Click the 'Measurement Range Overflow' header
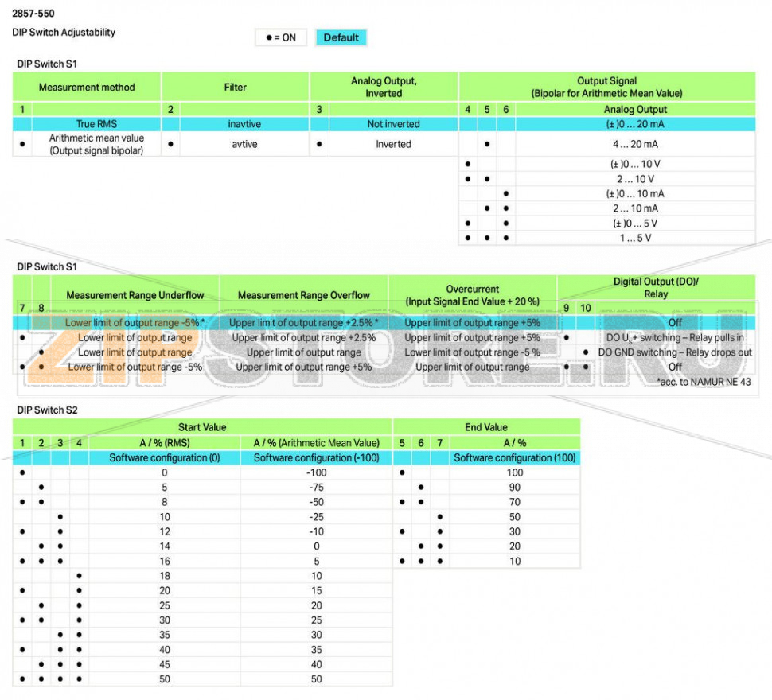The height and width of the screenshot is (700, 772). click(304, 295)
